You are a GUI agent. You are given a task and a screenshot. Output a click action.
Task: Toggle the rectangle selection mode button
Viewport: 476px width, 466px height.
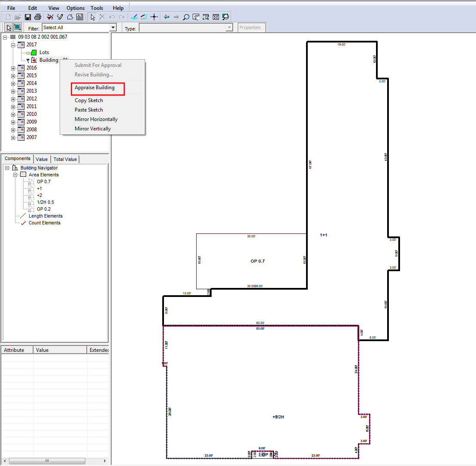(17, 27)
